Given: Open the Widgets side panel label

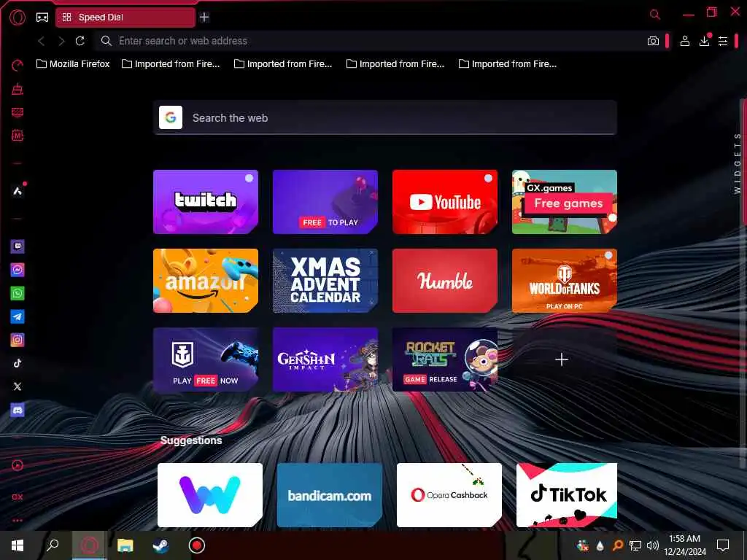Looking at the screenshot, I should click(738, 163).
